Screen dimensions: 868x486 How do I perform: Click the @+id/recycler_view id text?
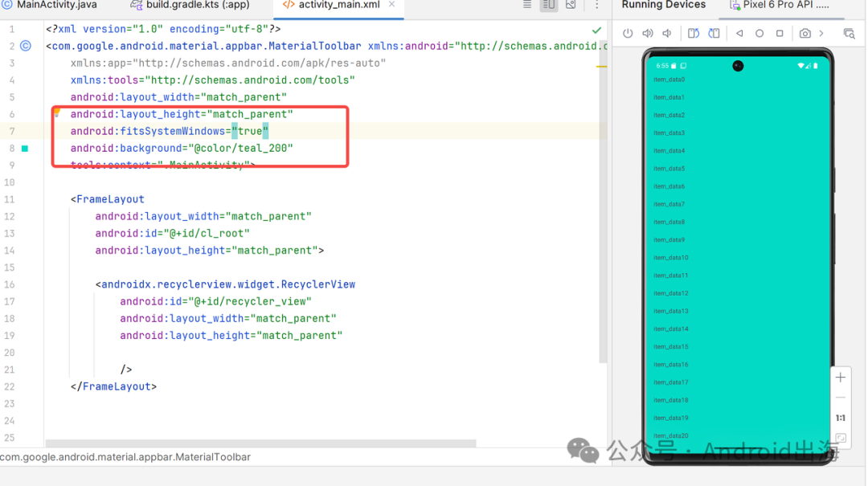point(250,302)
